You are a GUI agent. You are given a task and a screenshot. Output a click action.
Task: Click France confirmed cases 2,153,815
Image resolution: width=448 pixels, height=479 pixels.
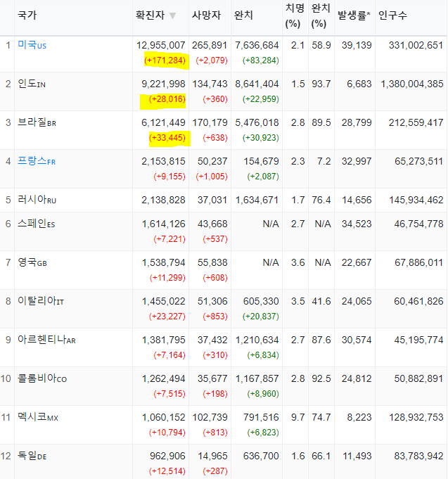pyautogui.click(x=163, y=161)
